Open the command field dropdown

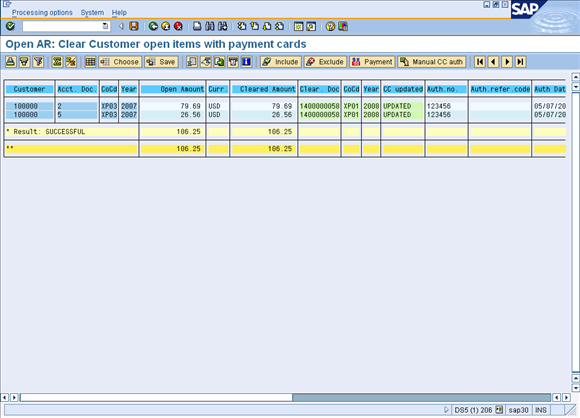click(105, 26)
